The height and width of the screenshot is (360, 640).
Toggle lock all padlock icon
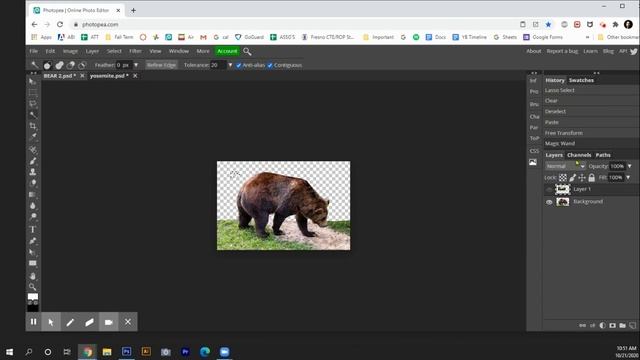coord(591,178)
